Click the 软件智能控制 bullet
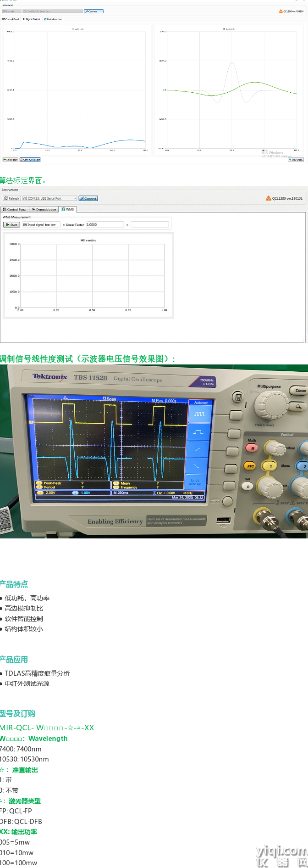 22,619
